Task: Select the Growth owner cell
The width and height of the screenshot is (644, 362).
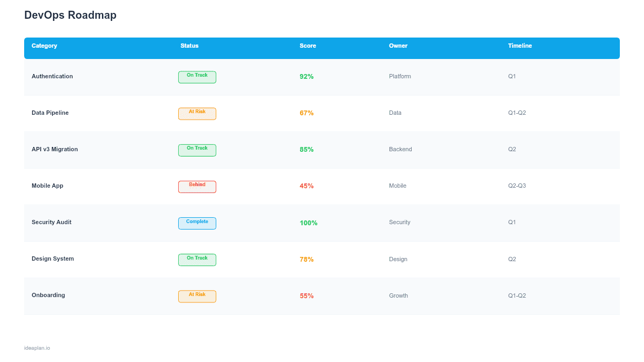Action: click(398, 295)
